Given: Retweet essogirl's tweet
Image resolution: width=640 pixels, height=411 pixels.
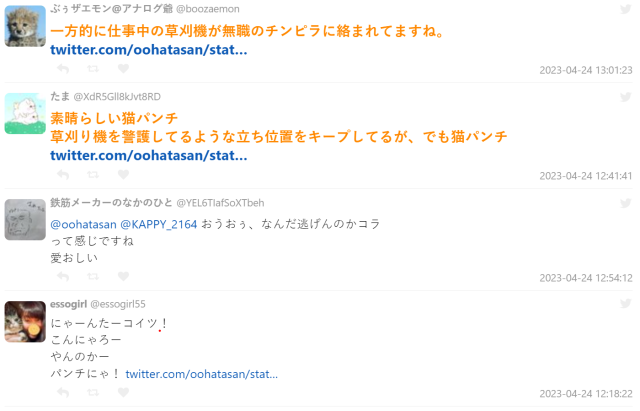Looking at the screenshot, I should click(x=93, y=393).
